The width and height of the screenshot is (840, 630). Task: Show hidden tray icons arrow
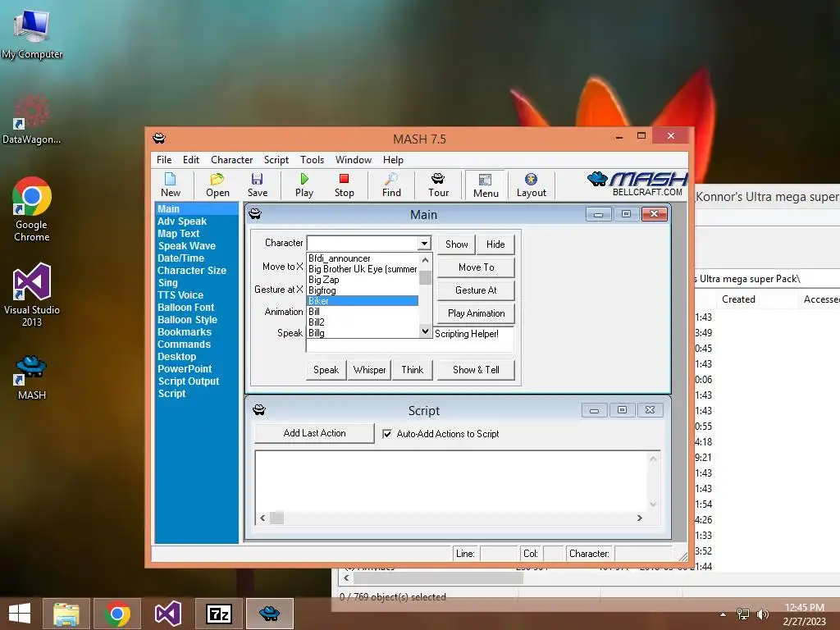point(724,614)
